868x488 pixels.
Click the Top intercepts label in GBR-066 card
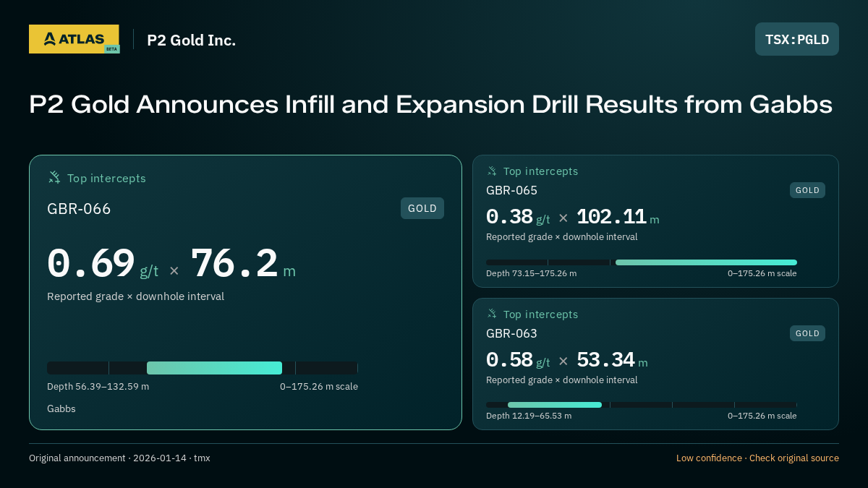[106, 178]
